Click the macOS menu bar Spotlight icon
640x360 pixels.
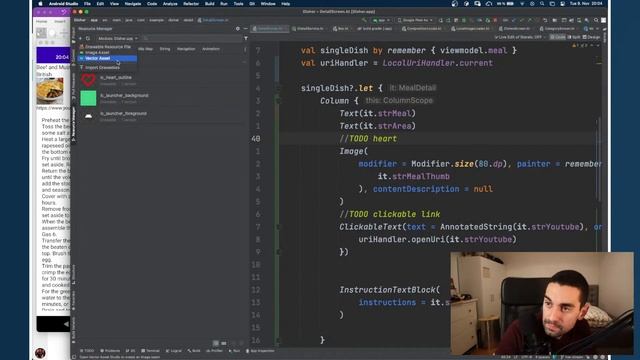coord(542,4)
